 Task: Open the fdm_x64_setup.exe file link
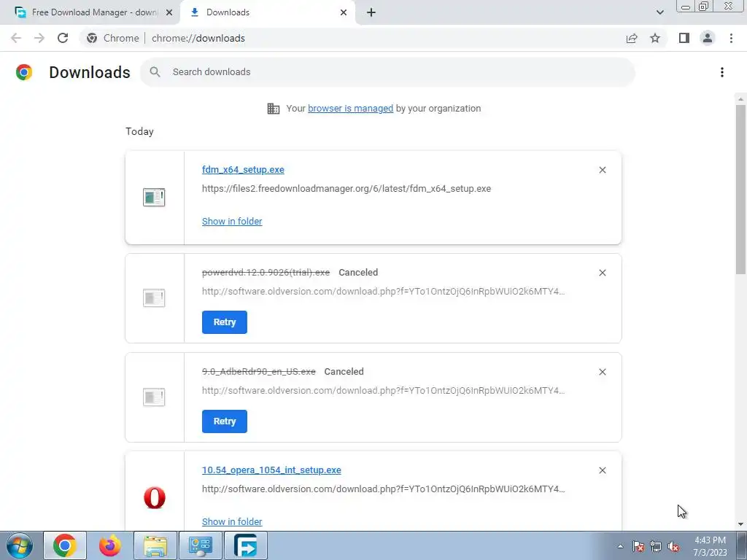(243, 169)
